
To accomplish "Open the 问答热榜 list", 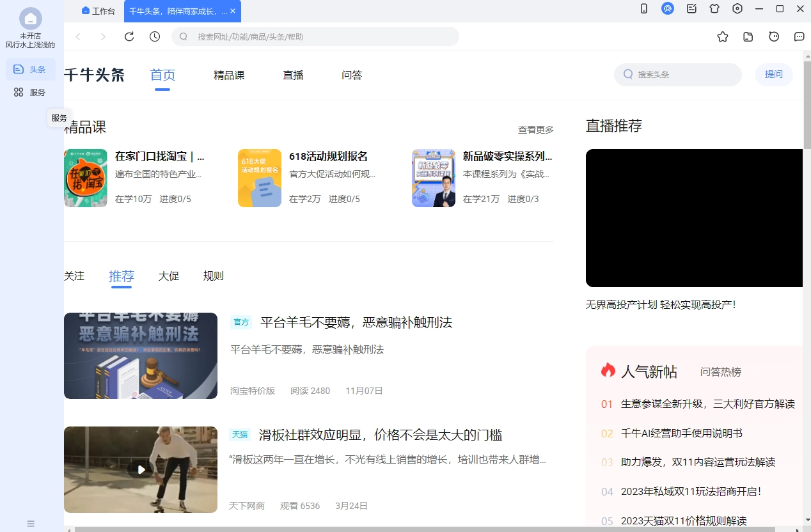I will point(722,372).
